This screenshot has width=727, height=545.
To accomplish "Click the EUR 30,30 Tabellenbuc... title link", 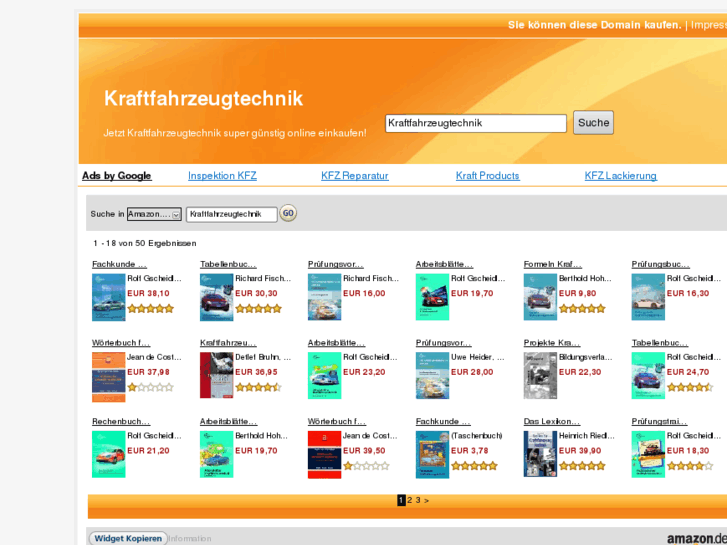I will point(228,264).
